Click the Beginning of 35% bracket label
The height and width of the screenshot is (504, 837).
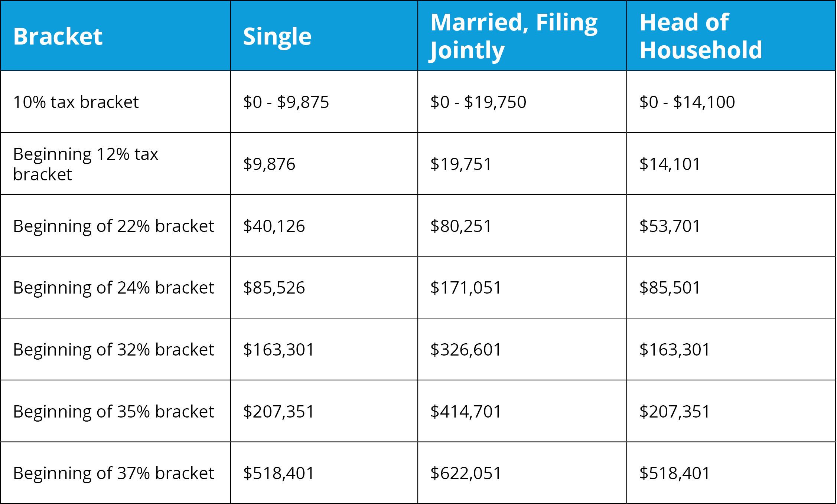[114, 412]
